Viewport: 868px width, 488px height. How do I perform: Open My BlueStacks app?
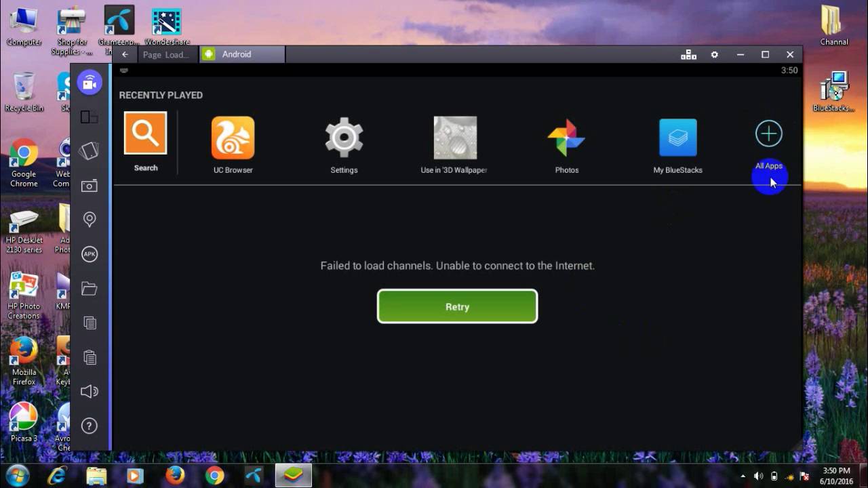(x=677, y=138)
